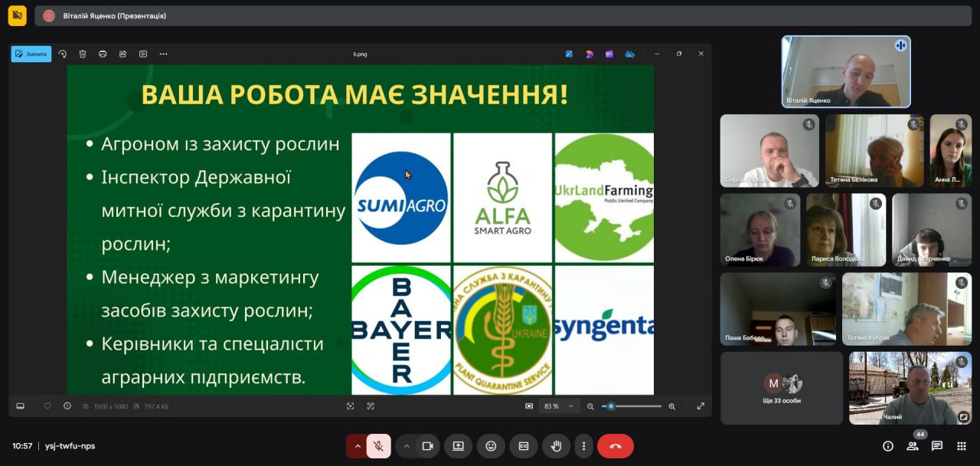This screenshot has height=466, width=980.
Task: Click the time 10:57 in the Meet bar
Action: tap(22, 446)
